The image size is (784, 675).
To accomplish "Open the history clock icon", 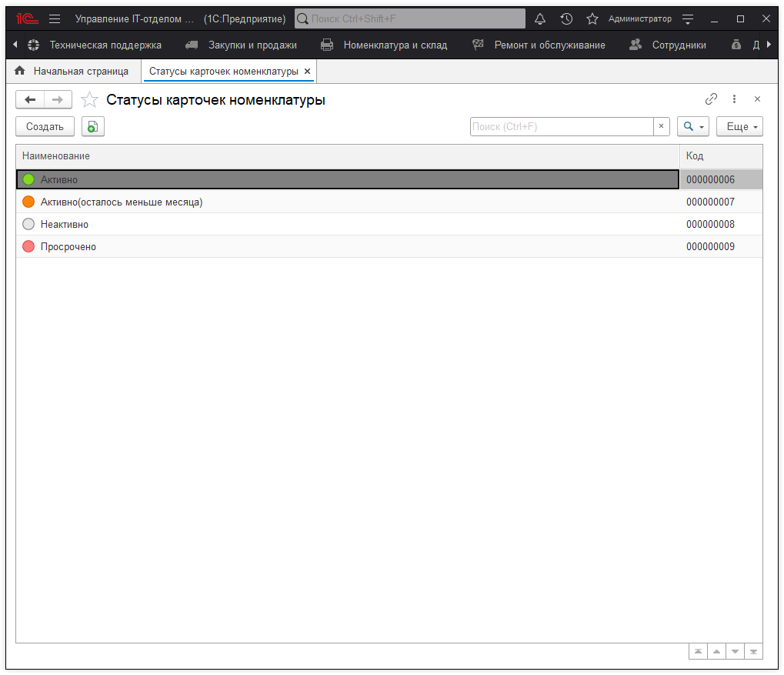I will 566,18.
